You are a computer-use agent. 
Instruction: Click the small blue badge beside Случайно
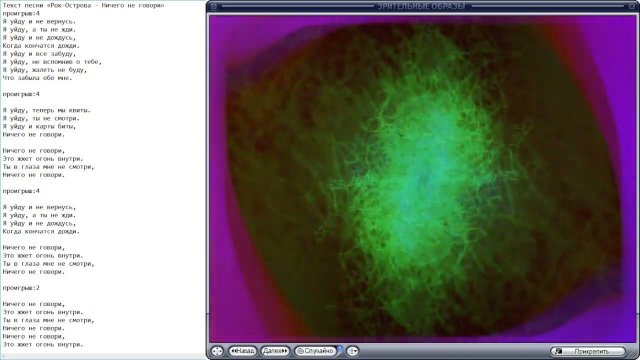[x=340, y=348]
